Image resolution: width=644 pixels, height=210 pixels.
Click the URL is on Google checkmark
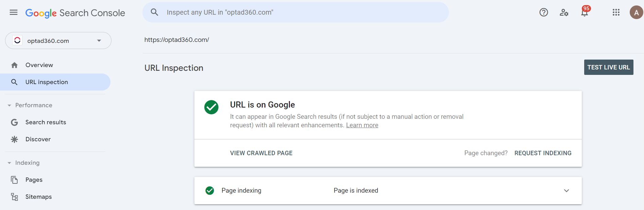pos(211,107)
